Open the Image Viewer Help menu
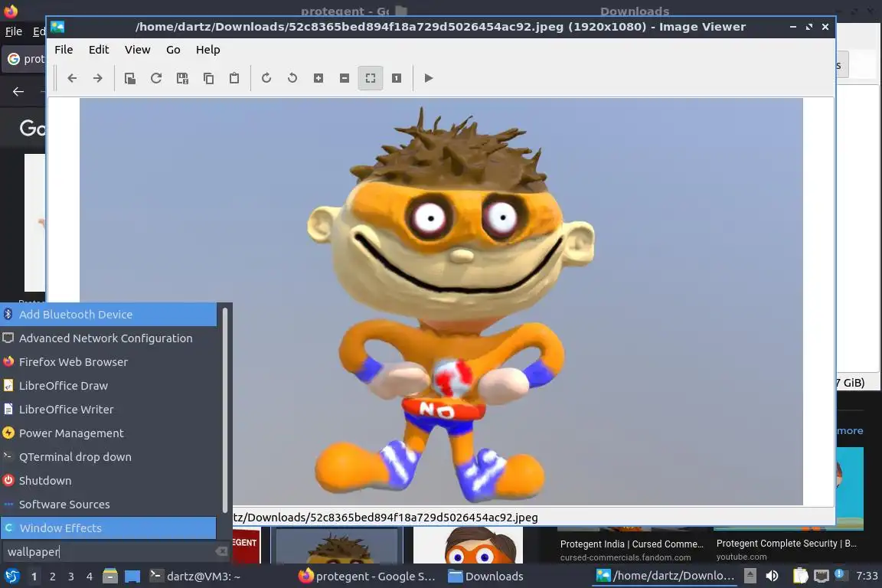Viewport: 882px width, 588px height. coord(207,50)
